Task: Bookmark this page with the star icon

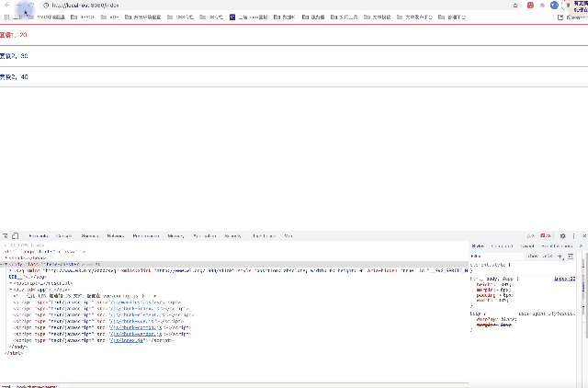Action: pos(515,6)
